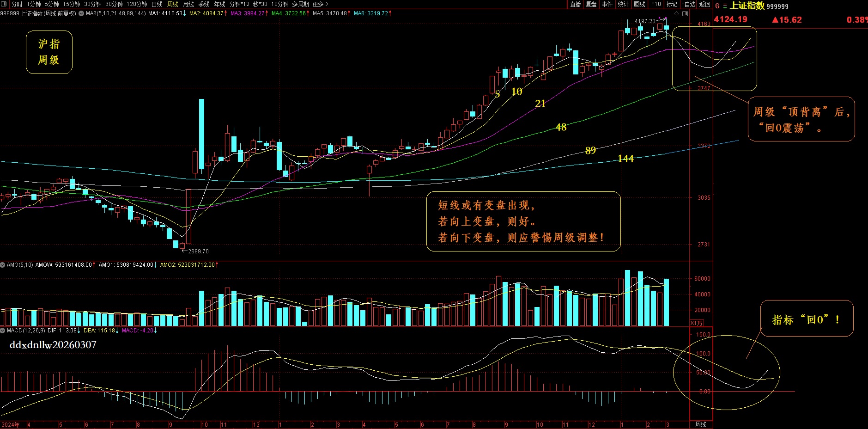Toggle the side panel icon beside the diamond
Viewport: 868px width, 429px height.
685,14
